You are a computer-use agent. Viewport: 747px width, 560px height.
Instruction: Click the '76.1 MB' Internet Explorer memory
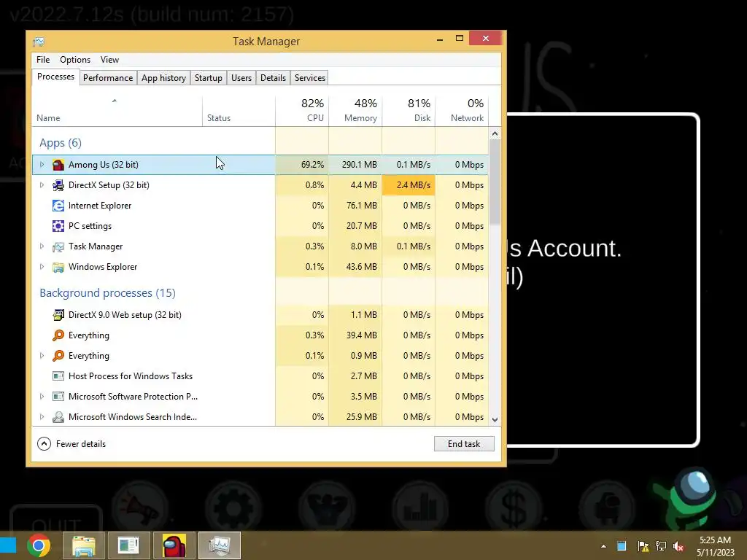click(x=355, y=206)
